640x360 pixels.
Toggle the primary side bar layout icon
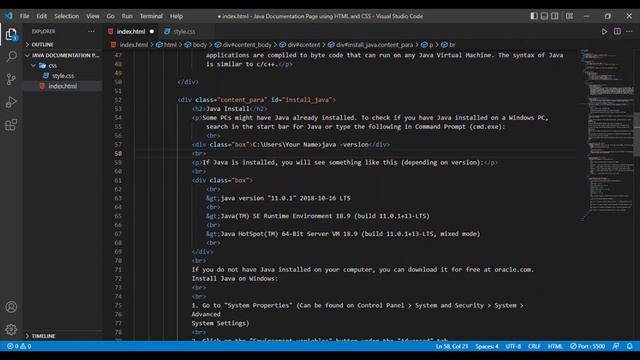[534, 16]
